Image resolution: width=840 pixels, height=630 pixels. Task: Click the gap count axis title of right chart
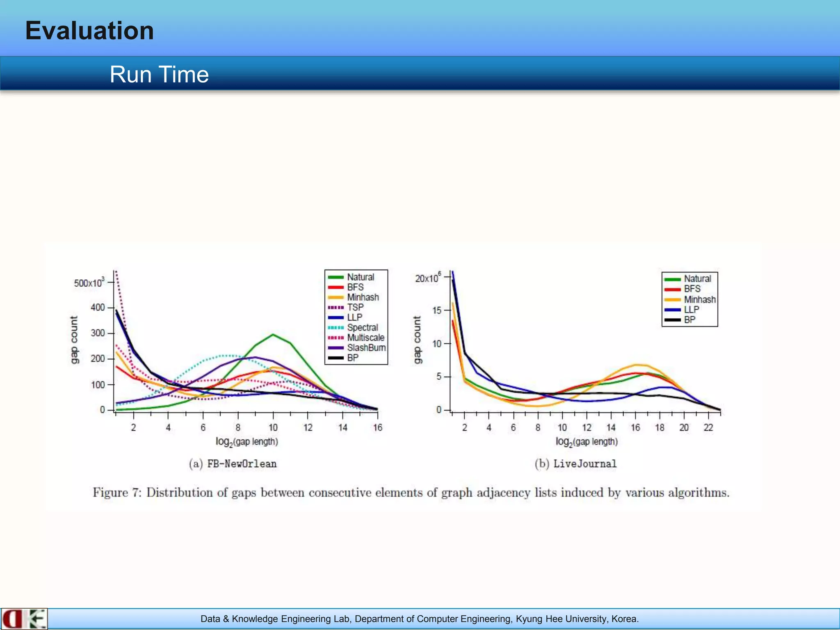click(x=417, y=340)
